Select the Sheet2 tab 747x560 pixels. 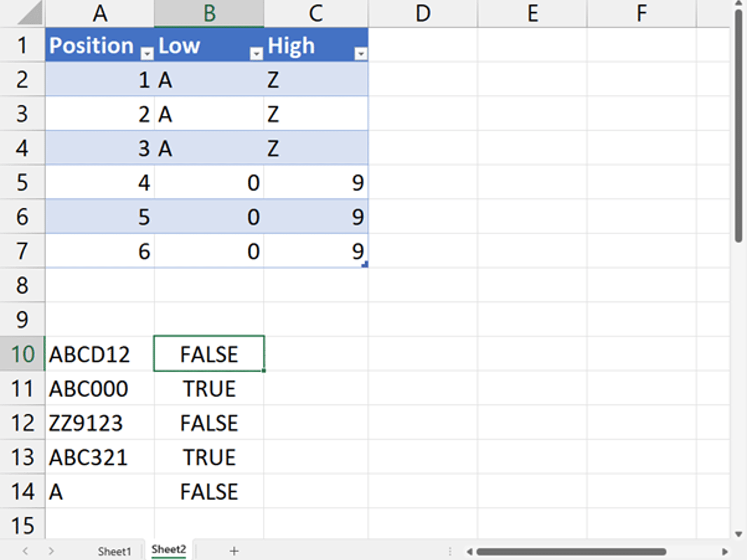pos(169,550)
